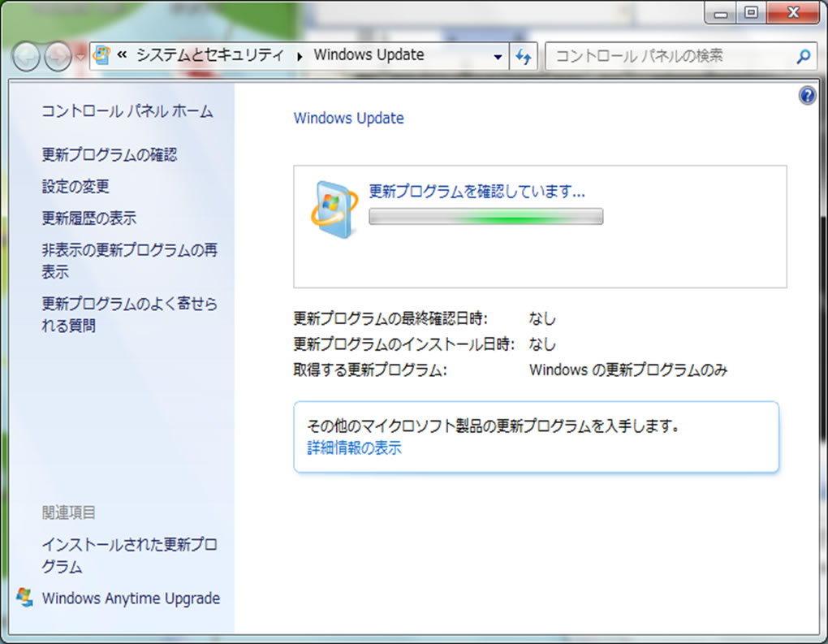Minimize the Windows Update window

[x=721, y=13]
